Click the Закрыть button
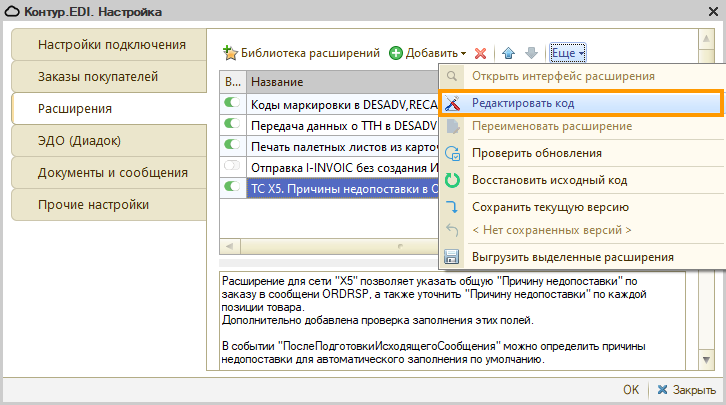Viewport: 726px width, 405px height. click(x=686, y=389)
